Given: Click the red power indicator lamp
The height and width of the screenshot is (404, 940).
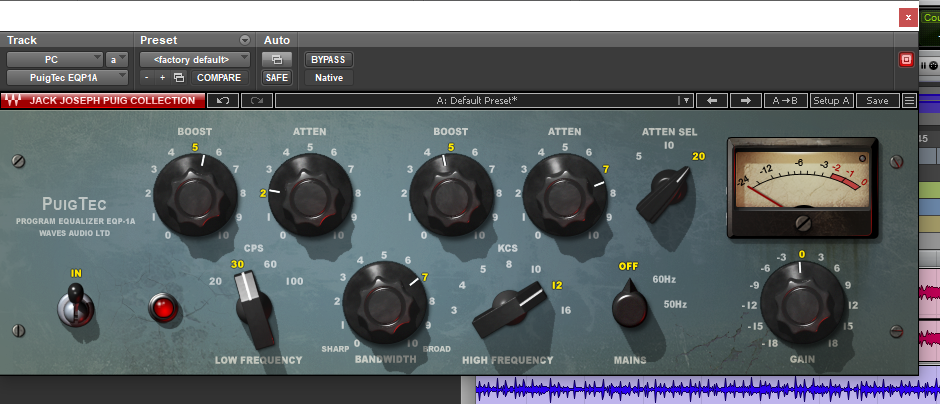Looking at the screenshot, I should 163,307.
